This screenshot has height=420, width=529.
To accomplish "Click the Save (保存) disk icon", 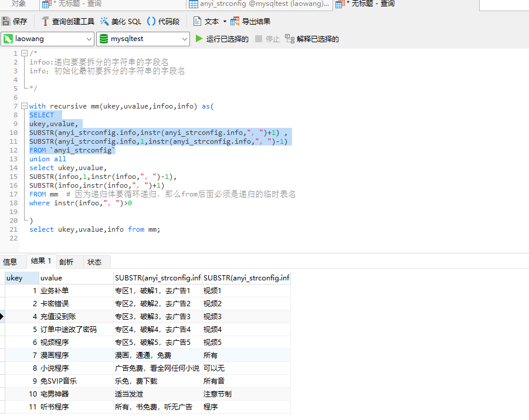I will pyautogui.click(x=6, y=22).
